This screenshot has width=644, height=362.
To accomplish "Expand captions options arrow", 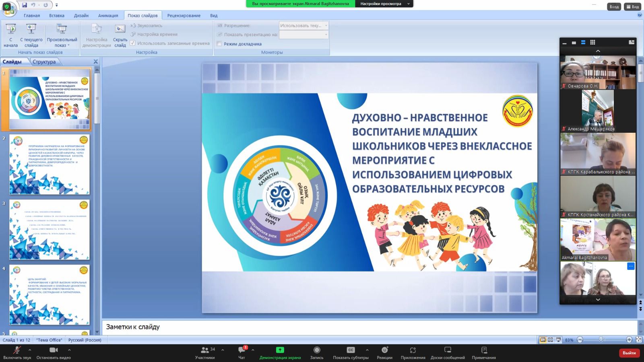I will coord(367,350).
